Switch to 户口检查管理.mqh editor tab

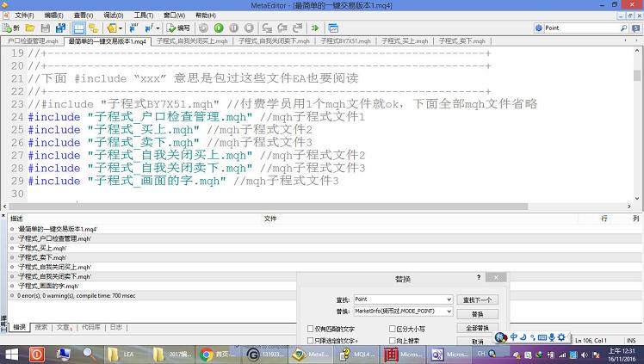pos(33,41)
